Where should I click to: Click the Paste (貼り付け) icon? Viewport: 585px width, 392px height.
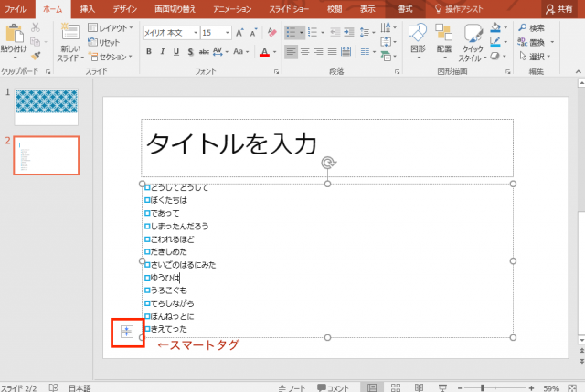click(x=14, y=34)
